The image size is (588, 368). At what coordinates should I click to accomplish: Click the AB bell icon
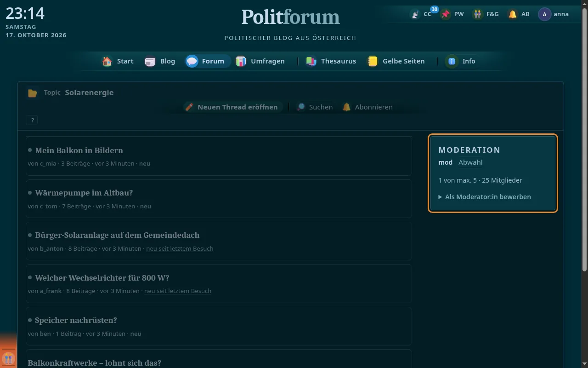513,14
